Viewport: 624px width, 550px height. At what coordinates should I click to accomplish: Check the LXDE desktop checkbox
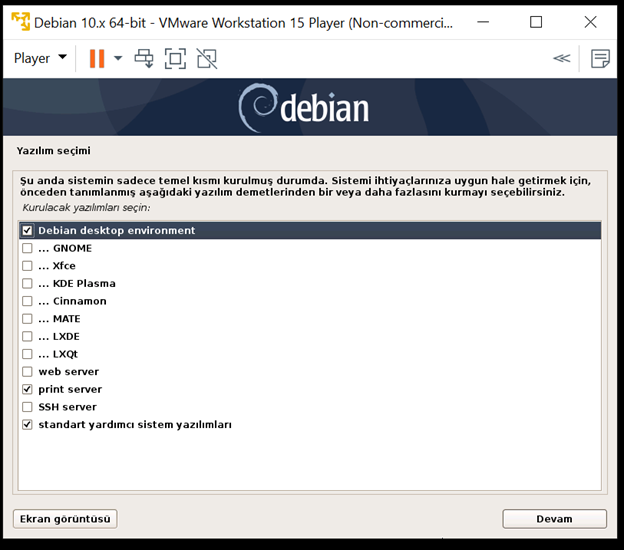tap(27, 336)
